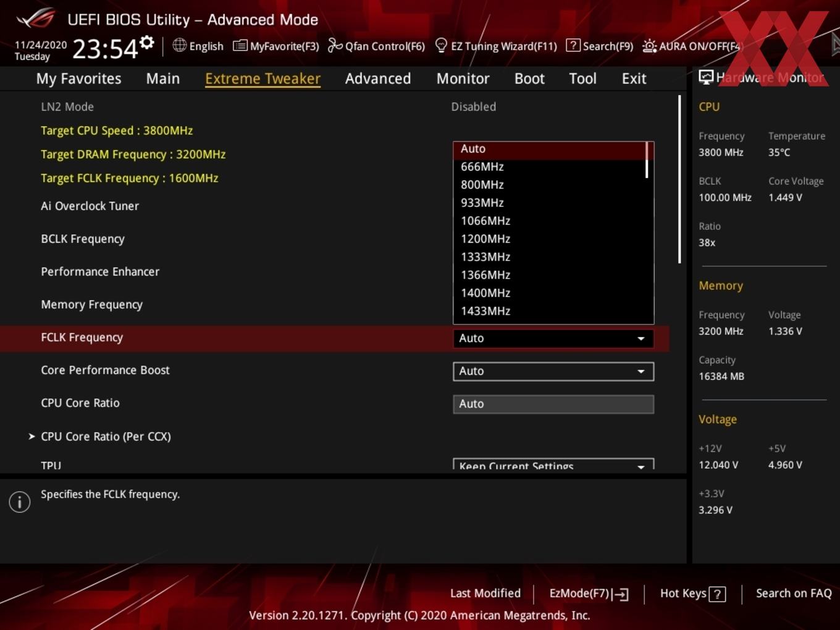Image resolution: width=840 pixels, height=630 pixels.
Task: Click the main settings page scrollbar
Action: (679, 179)
